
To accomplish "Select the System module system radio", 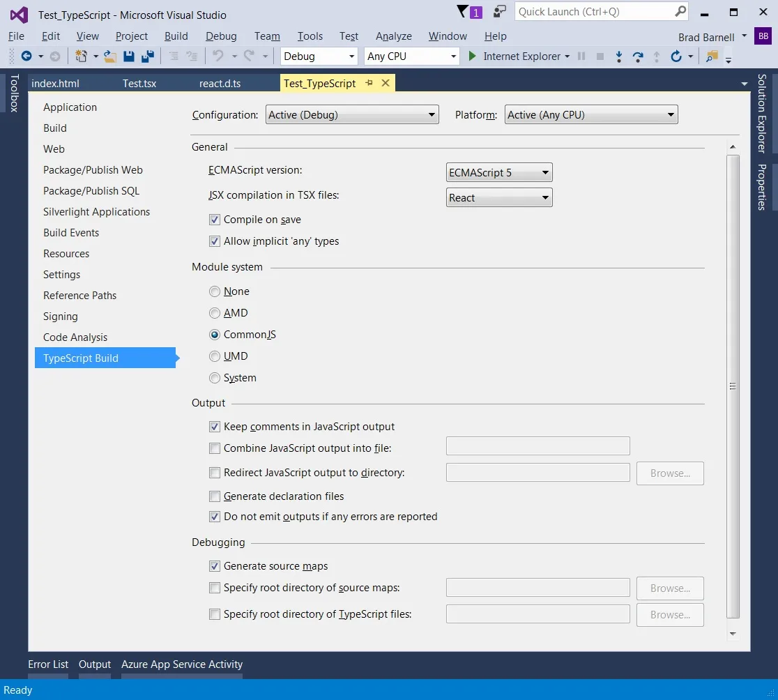I will point(214,378).
